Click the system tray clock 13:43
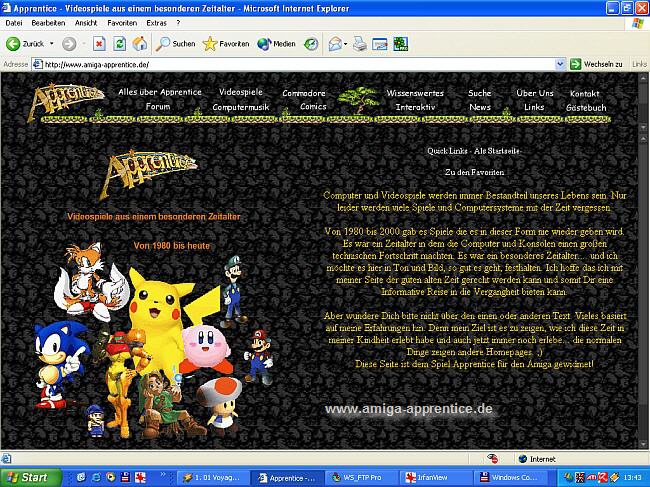The height and width of the screenshot is (487, 650). [x=632, y=477]
